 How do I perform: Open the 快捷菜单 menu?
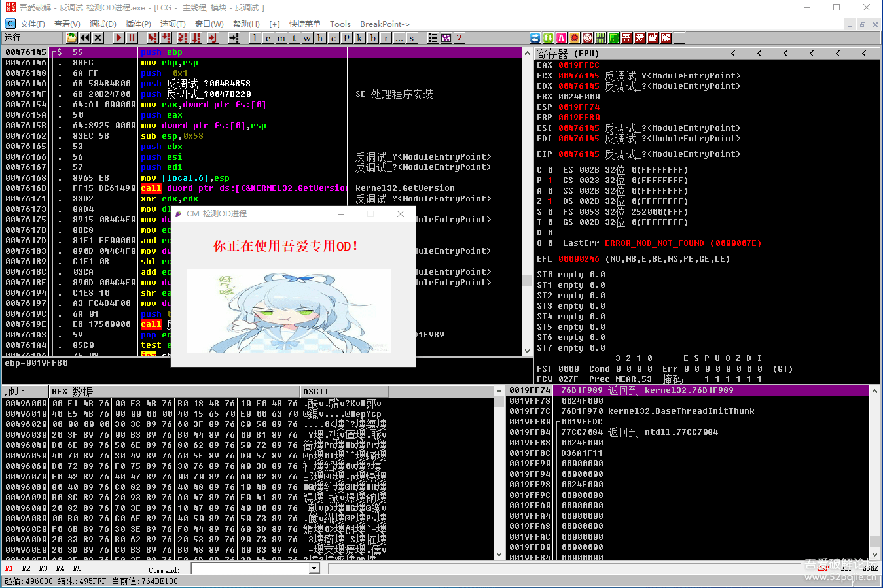305,24
